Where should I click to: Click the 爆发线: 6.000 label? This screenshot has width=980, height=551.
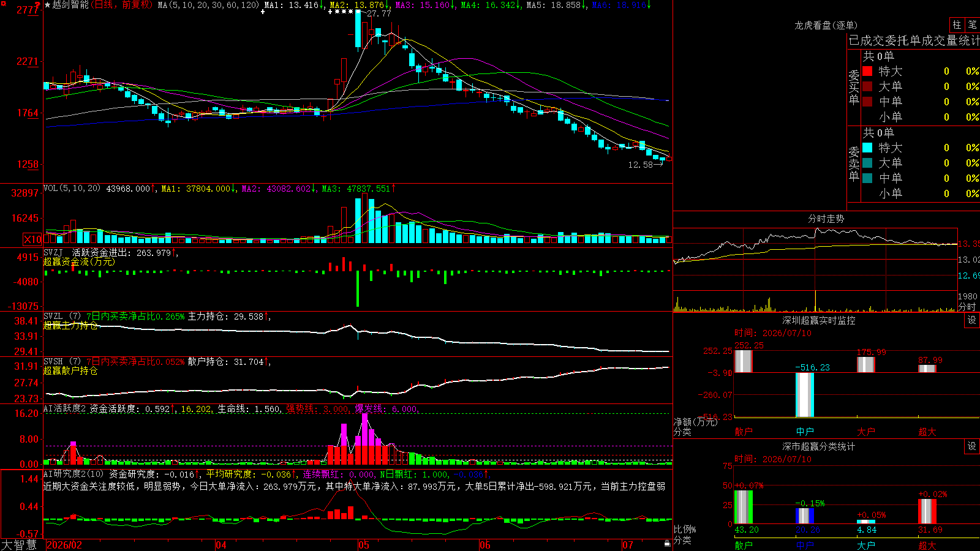coord(386,408)
